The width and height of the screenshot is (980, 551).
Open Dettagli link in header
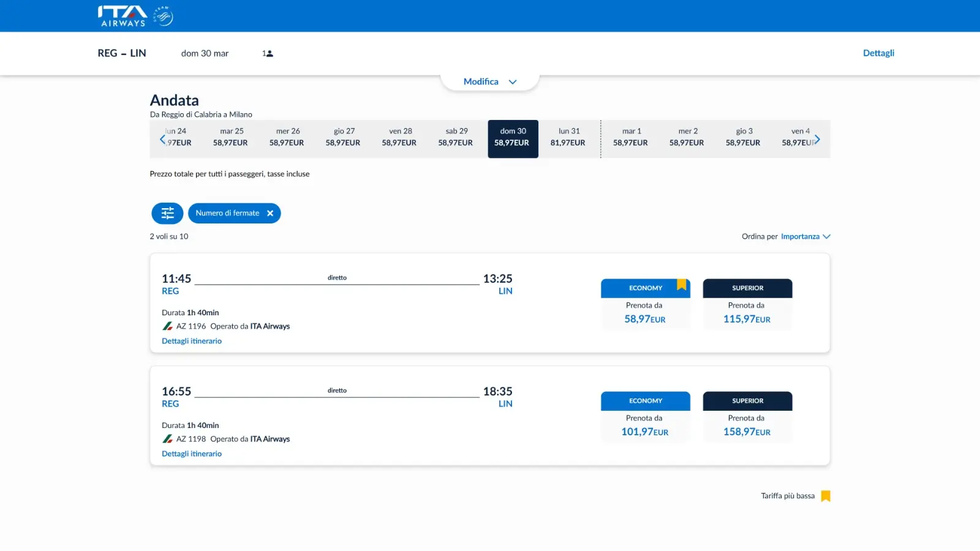878,53
